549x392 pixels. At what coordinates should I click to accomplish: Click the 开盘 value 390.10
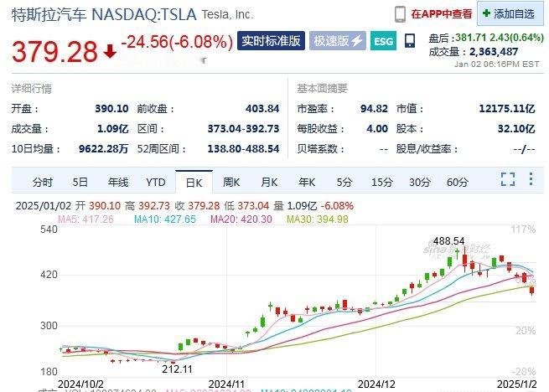tap(111, 109)
